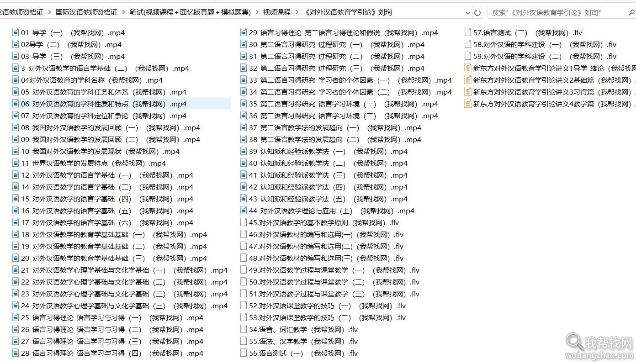Click the flv icon for 49.对外汉语教学过程与课堂教学（一）
The height and width of the screenshot is (364, 636).
click(244, 270)
